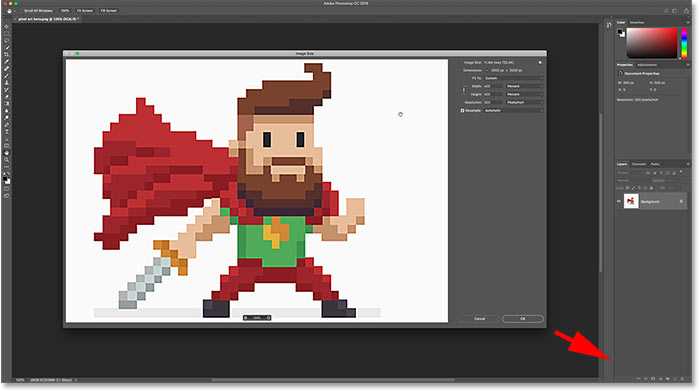Viewport: 700px width, 392px height.
Task: Toggle layer filtering switch in Layers panel
Action: (x=681, y=172)
